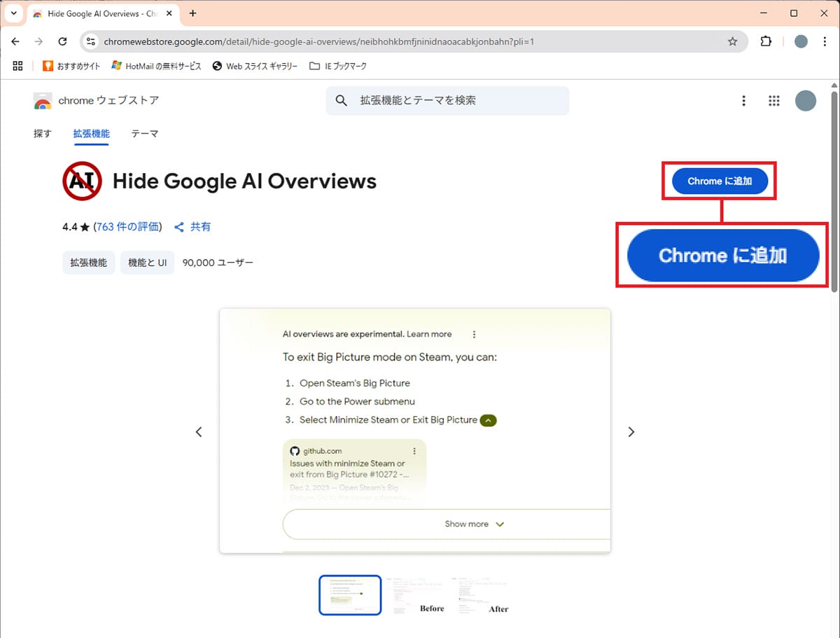
Task: Open Web スライス ギャラリー bookmark
Action: 255,66
